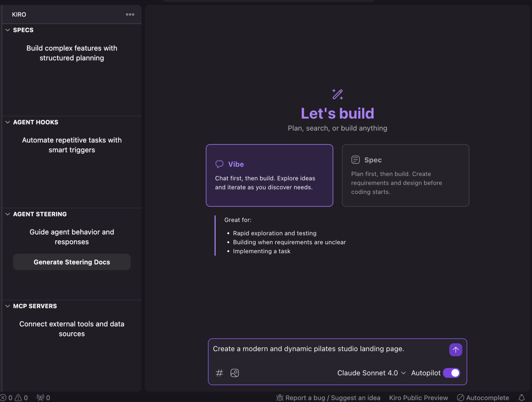532x402 pixels.
Task: Toggle Autopilot mode off
Action: [x=451, y=373]
